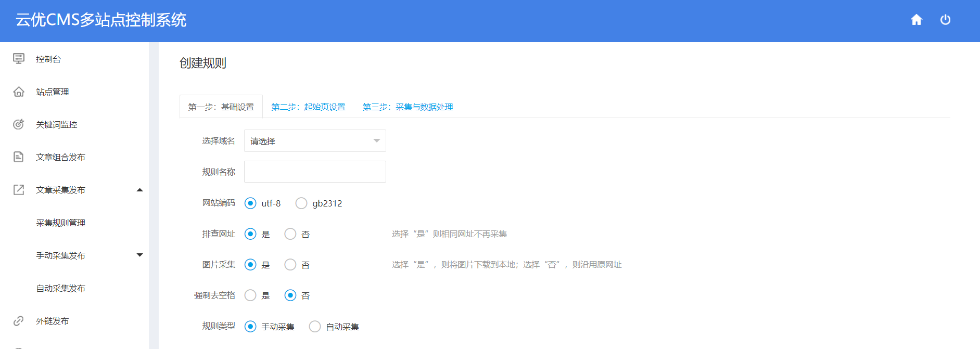Set 排查网址 to 否
Screen dimensions: 980x349
tap(290, 234)
